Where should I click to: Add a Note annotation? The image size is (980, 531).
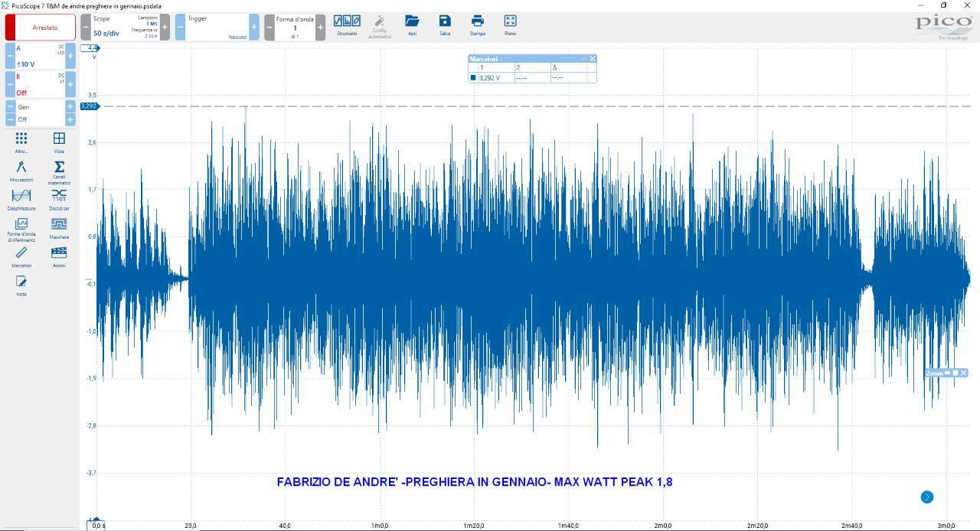coord(21,285)
